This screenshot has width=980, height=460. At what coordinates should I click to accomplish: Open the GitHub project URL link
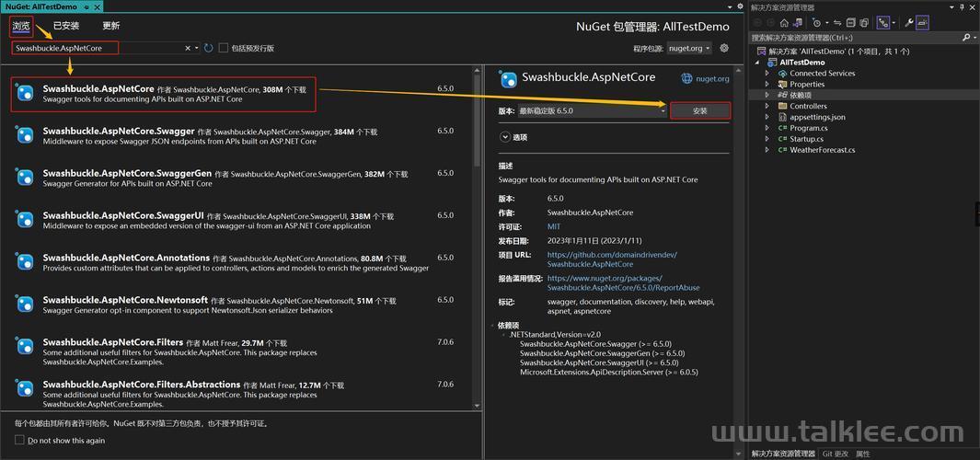[x=612, y=259]
